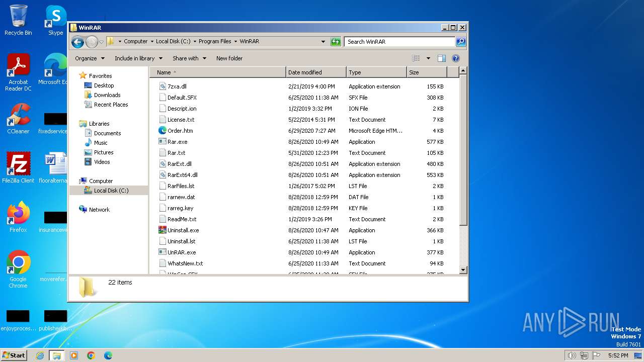This screenshot has width=644, height=362.
Task: Select the rarnew.dat file
Action: (x=181, y=197)
